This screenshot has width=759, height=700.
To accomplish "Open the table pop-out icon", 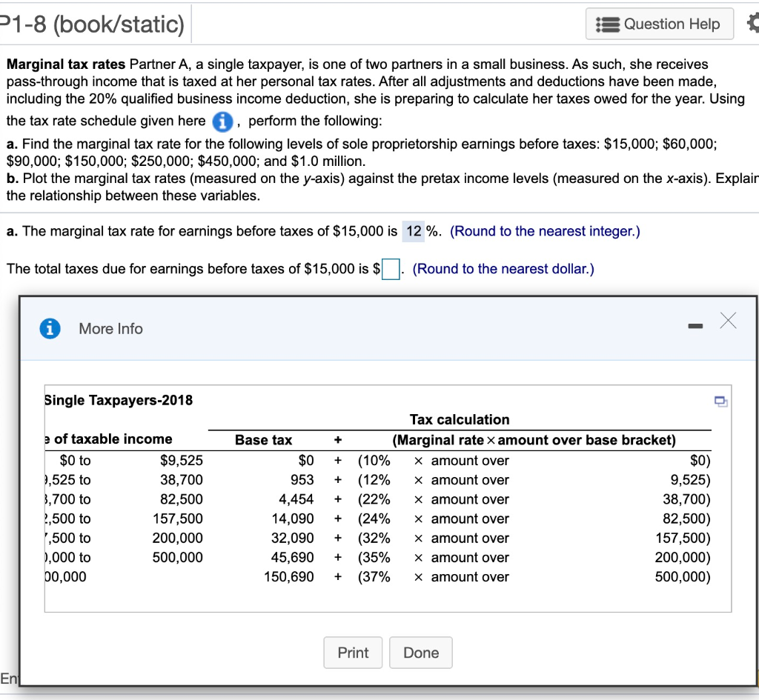I will tap(720, 401).
